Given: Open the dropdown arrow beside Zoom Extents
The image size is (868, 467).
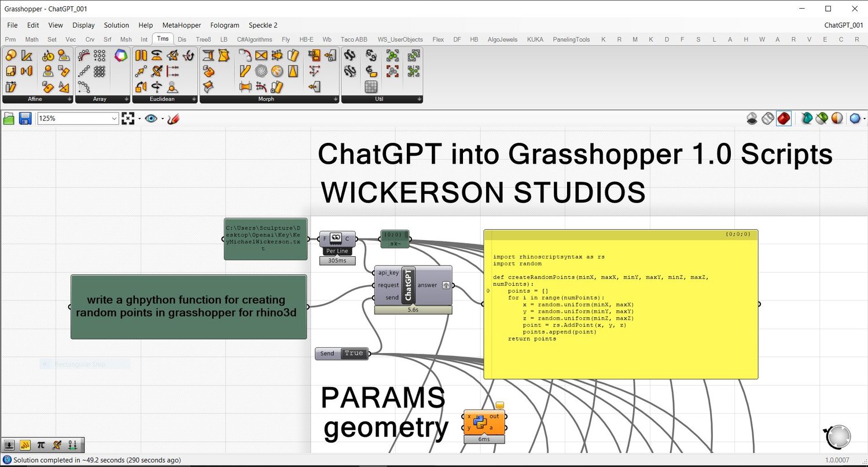Looking at the screenshot, I should coord(139,119).
